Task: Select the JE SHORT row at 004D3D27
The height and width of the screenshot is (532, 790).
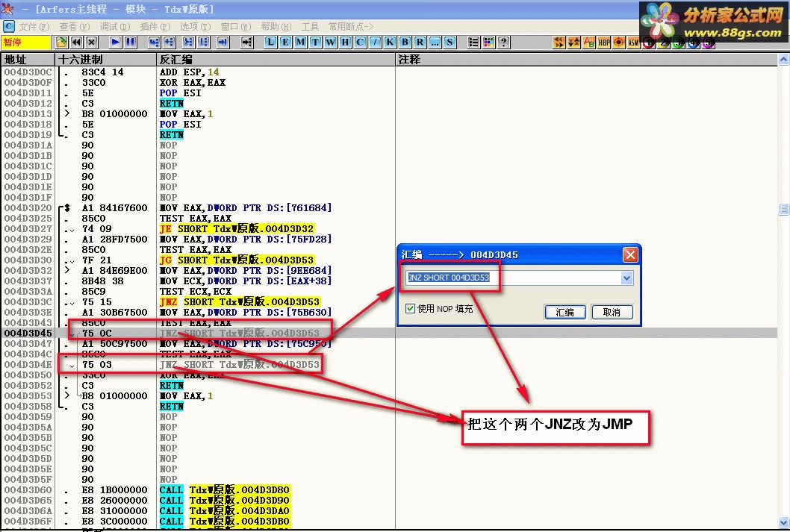Action: coord(389,228)
